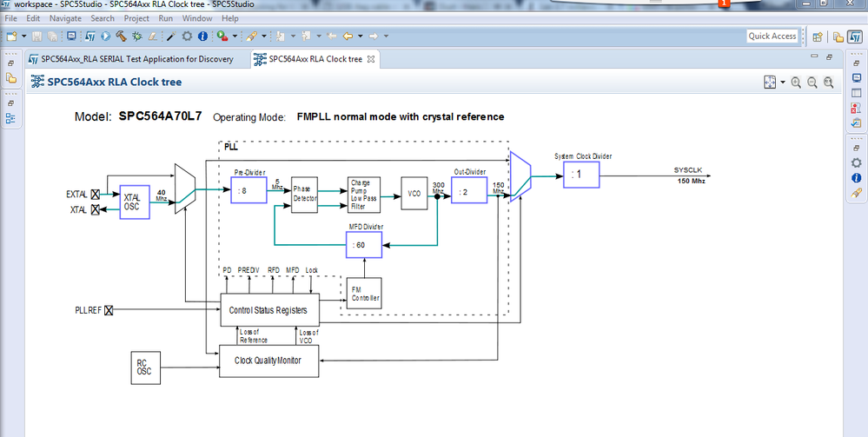Open the table properties view in right trim
The image size is (868, 437).
click(x=857, y=93)
